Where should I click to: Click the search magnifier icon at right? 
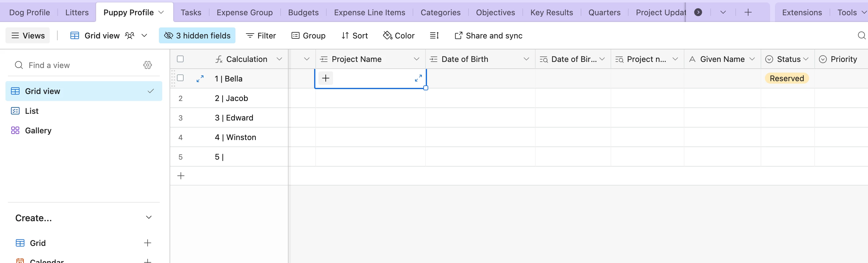861,35
